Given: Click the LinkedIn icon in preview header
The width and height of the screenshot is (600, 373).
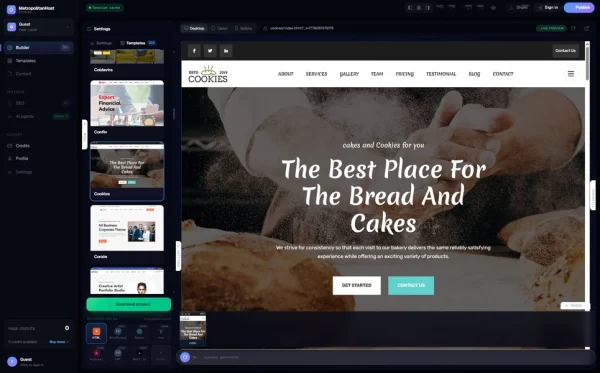Looking at the screenshot, I should click(226, 50).
